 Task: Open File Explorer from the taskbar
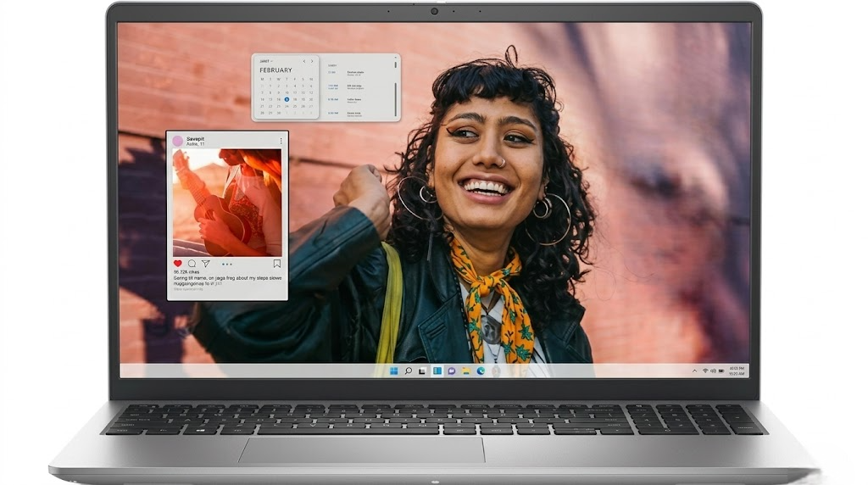point(465,371)
